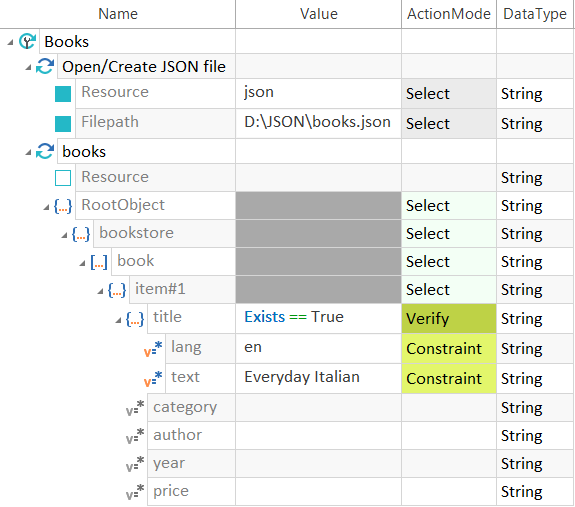Click the book array brackets icon
The height and width of the screenshot is (507, 575).
click(99, 262)
